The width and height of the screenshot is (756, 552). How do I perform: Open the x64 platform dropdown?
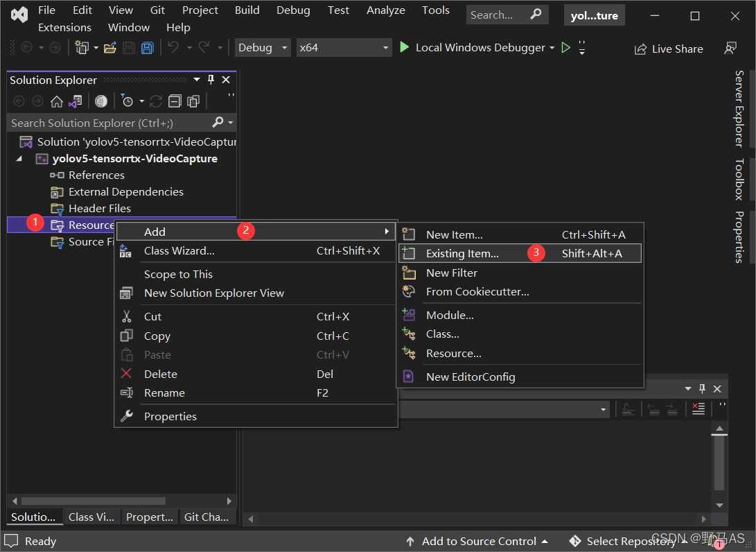[344, 48]
